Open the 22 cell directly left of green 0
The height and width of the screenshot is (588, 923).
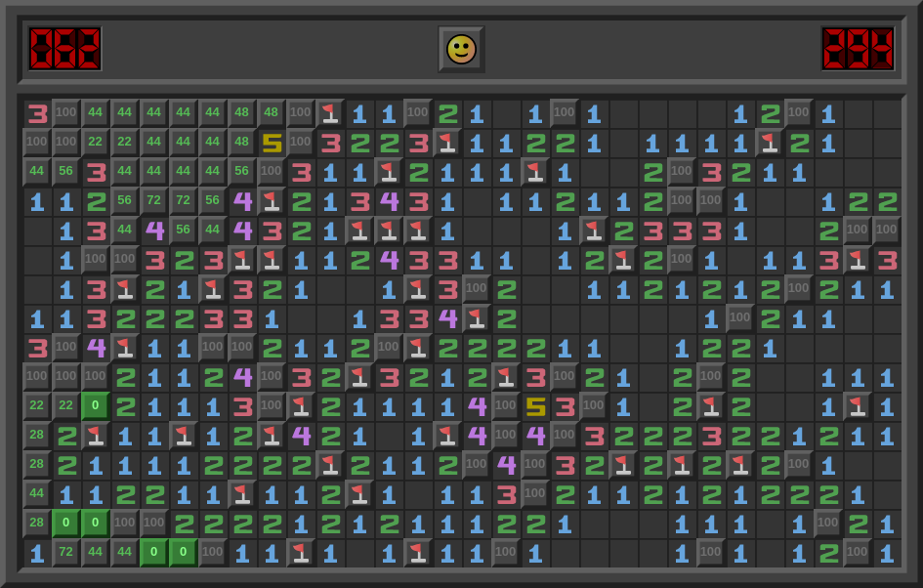(66, 406)
